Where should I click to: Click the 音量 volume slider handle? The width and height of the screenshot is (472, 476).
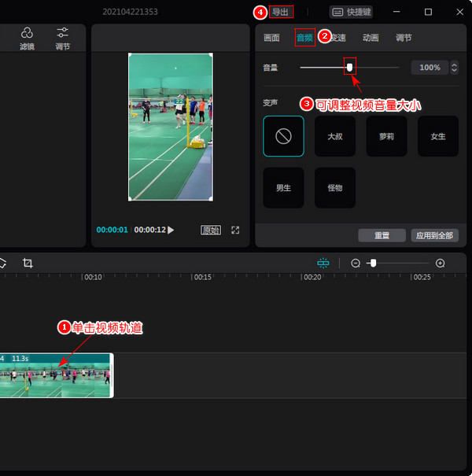(350, 68)
